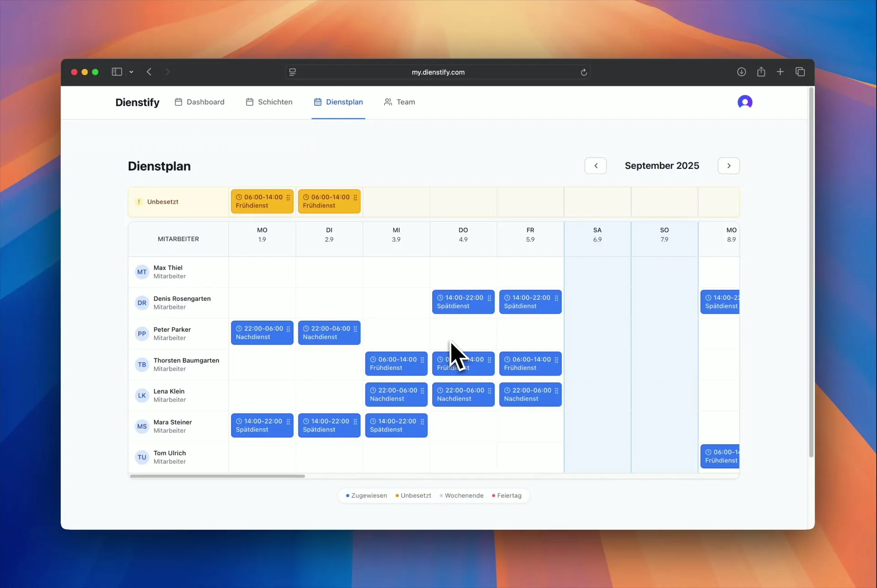Image resolution: width=877 pixels, height=588 pixels.
Task: Toggle the Zugewiesen legend filter
Action: click(x=366, y=495)
